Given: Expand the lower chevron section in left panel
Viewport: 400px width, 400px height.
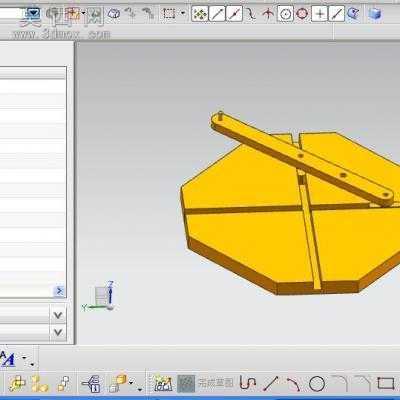Looking at the screenshot, I should 58,332.
